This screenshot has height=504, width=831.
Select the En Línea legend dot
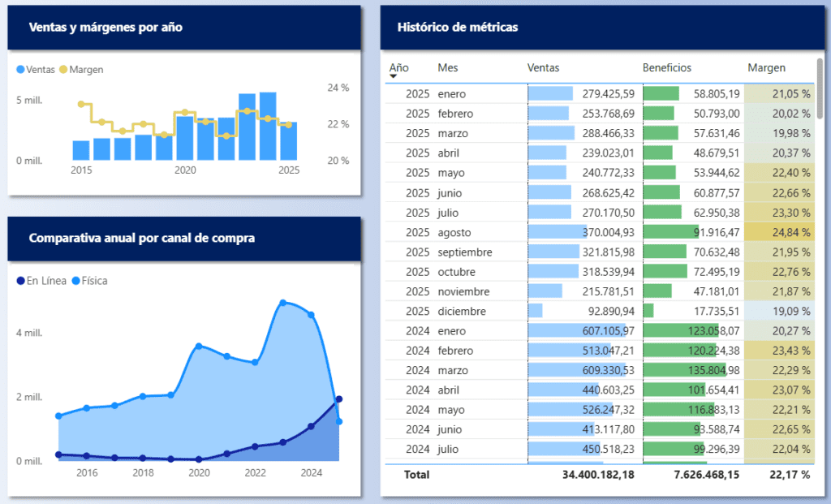click(21, 281)
